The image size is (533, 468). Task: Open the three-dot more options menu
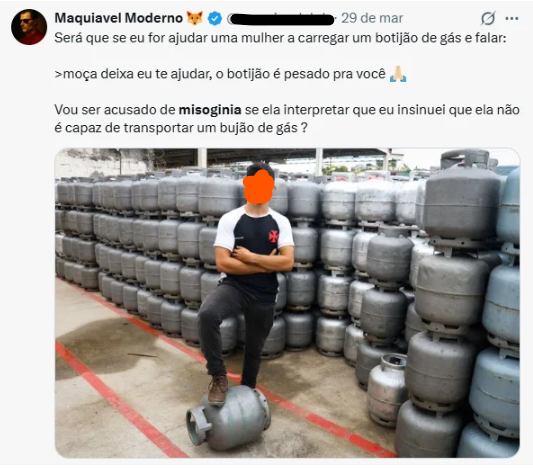(512, 18)
